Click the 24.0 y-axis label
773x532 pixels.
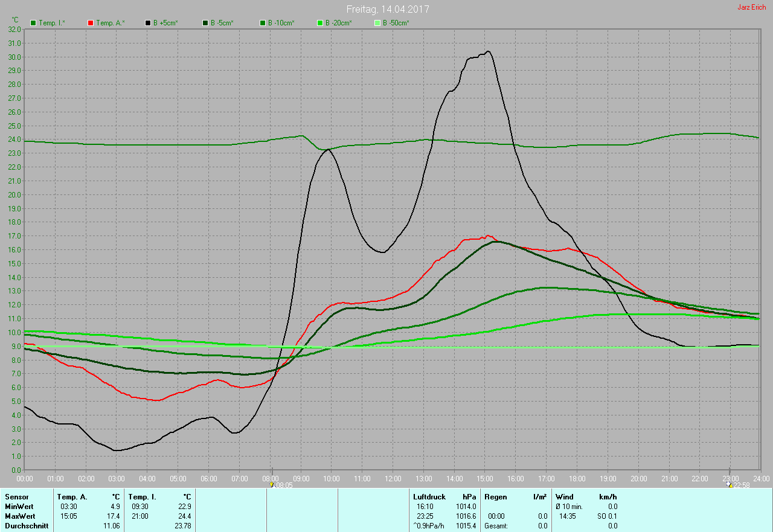pyautogui.click(x=14, y=139)
